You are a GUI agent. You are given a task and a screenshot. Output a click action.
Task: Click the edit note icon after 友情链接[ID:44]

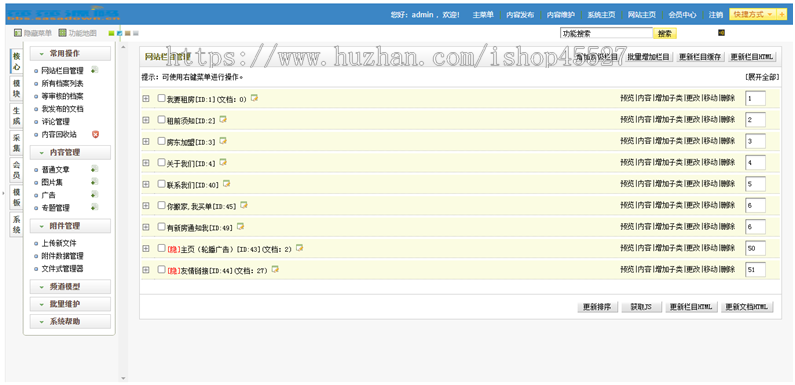click(x=275, y=269)
